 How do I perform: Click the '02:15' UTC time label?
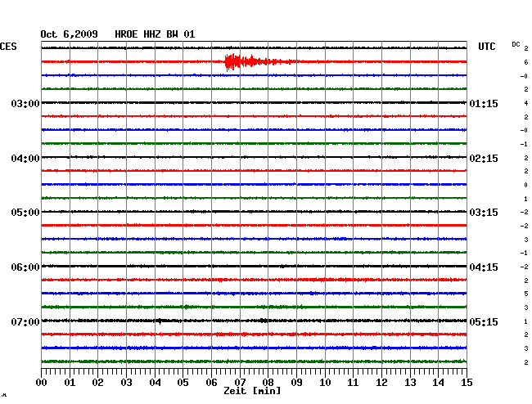tap(484, 159)
